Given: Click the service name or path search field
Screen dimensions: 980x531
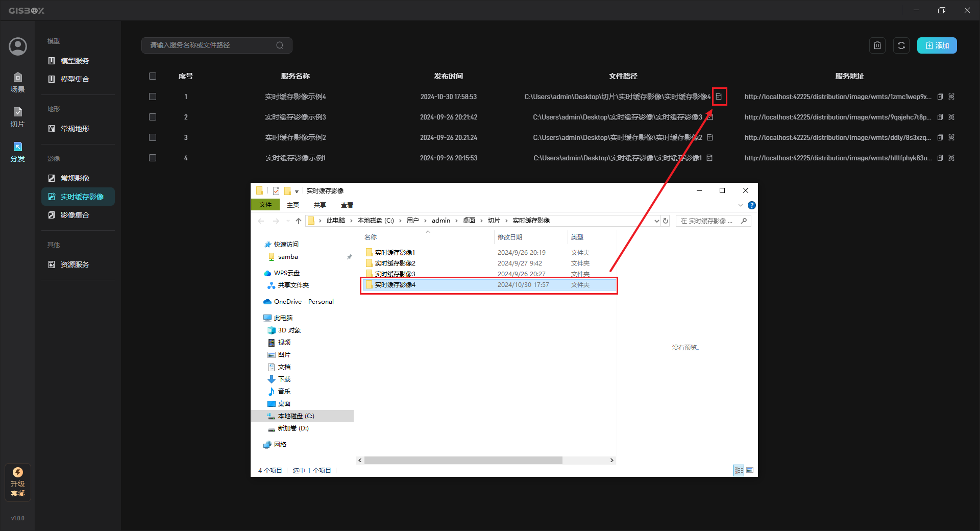Looking at the screenshot, I should pos(216,45).
